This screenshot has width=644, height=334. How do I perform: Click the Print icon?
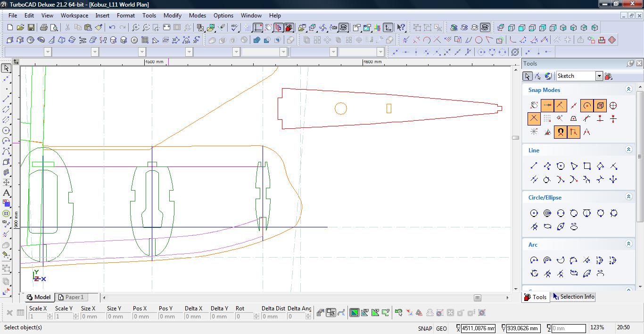pyautogui.click(x=44, y=28)
